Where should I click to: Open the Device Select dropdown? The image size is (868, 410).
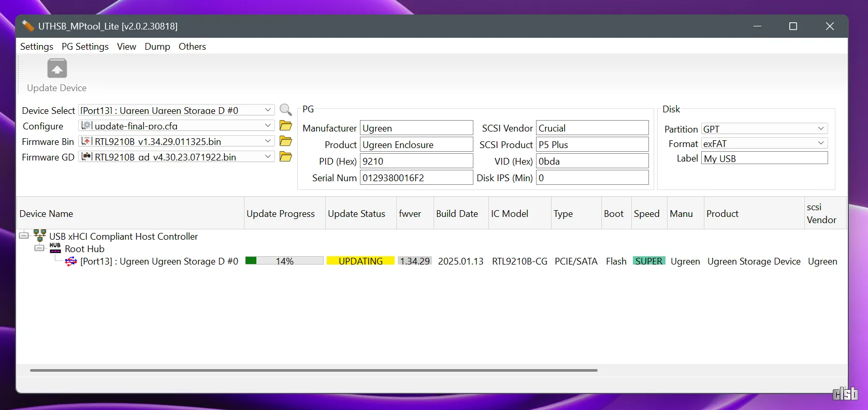click(x=268, y=110)
